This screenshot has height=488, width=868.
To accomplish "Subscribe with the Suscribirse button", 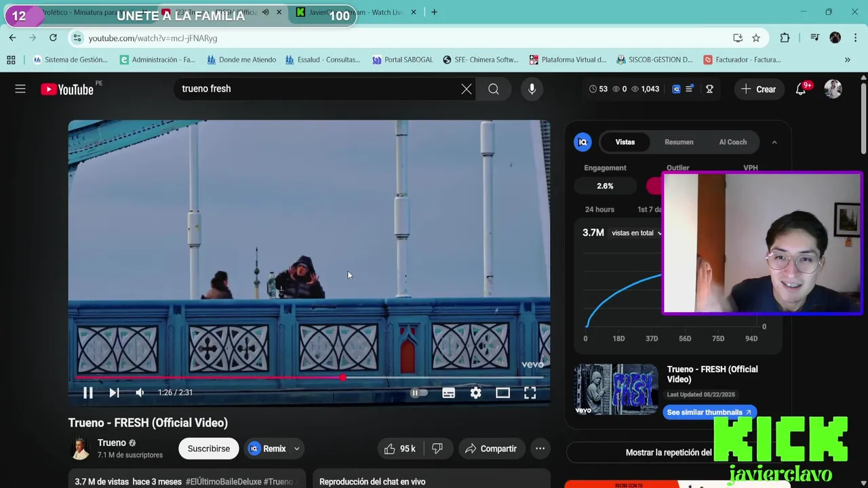I will point(209,449).
